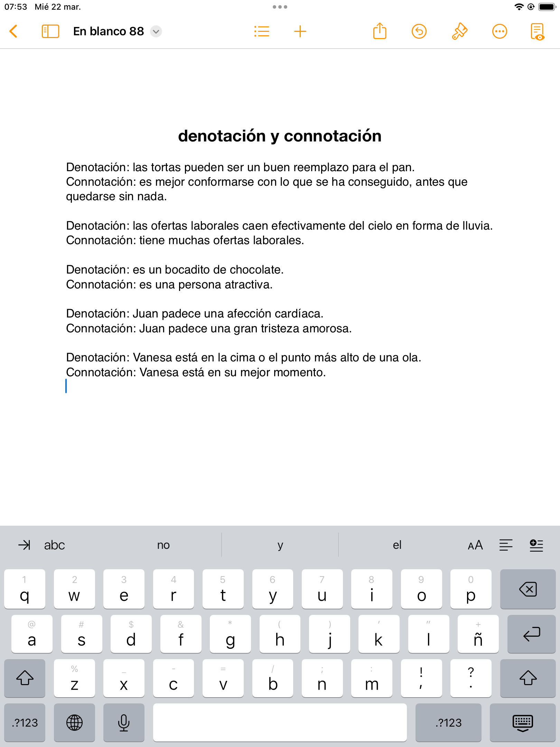Tap the globe language switch key
560x747 pixels.
click(74, 722)
